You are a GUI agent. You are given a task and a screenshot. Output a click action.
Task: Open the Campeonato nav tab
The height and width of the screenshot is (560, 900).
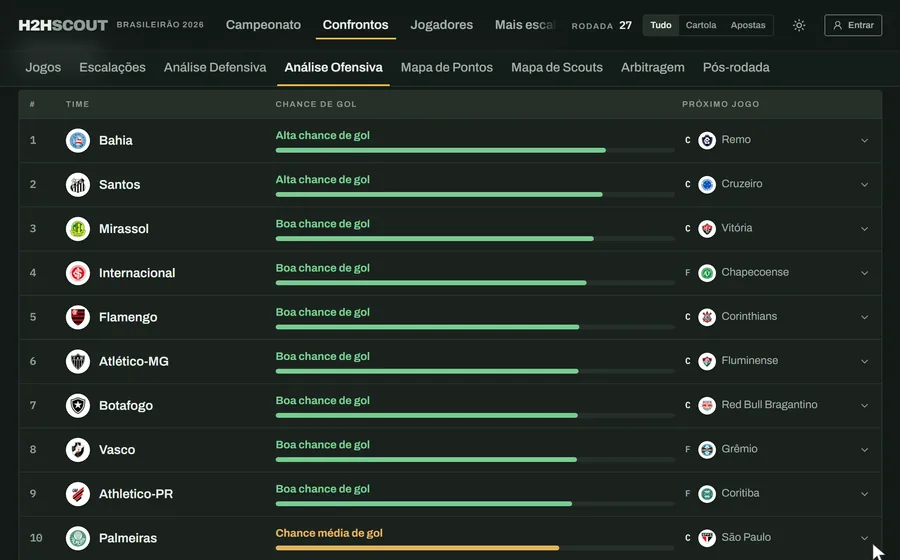(263, 25)
